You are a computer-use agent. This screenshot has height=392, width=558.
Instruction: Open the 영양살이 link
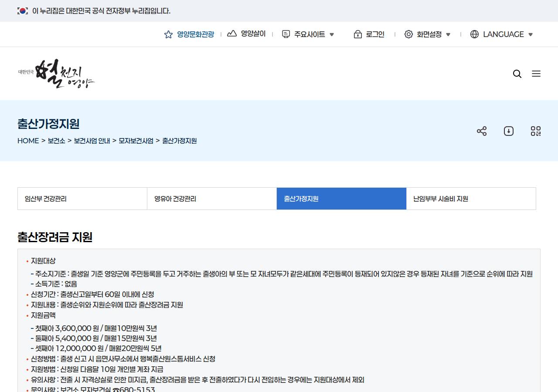point(253,34)
